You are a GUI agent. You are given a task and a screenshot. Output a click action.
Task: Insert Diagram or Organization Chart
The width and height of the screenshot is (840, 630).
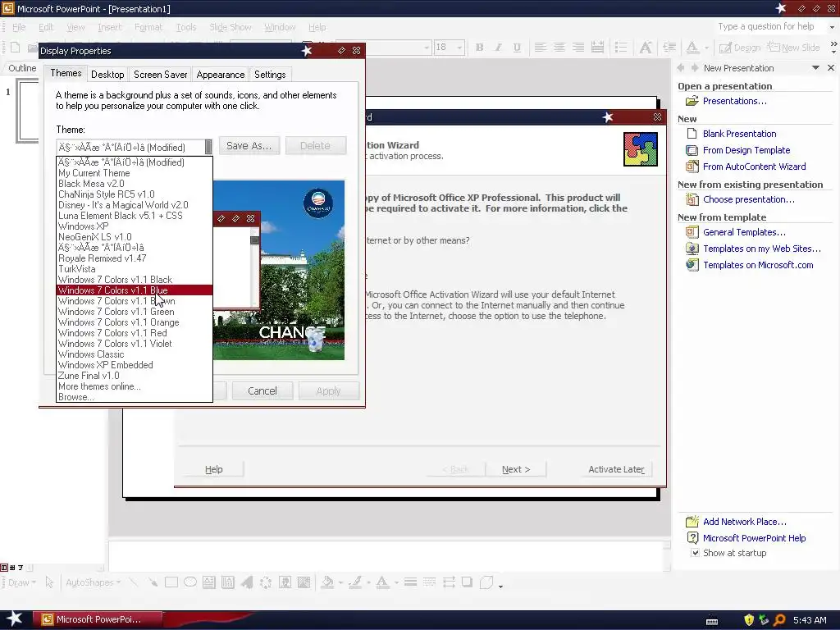[266, 582]
